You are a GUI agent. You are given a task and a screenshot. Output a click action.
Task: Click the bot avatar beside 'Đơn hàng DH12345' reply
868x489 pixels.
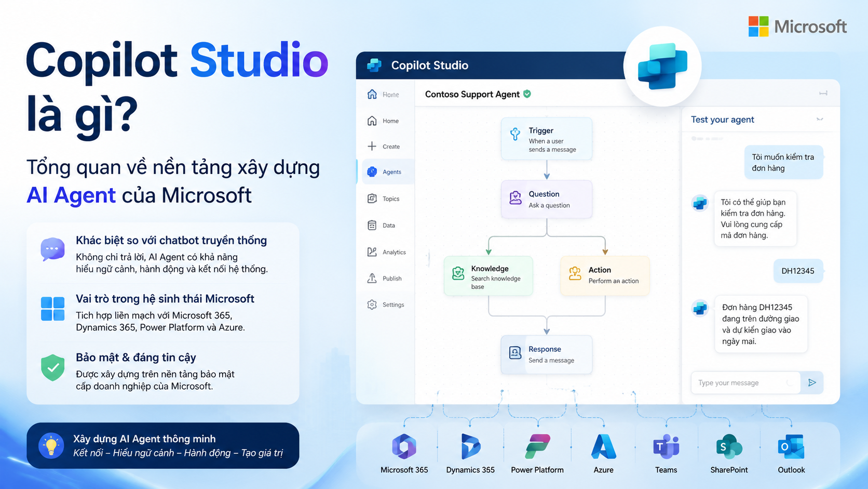pos(700,308)
